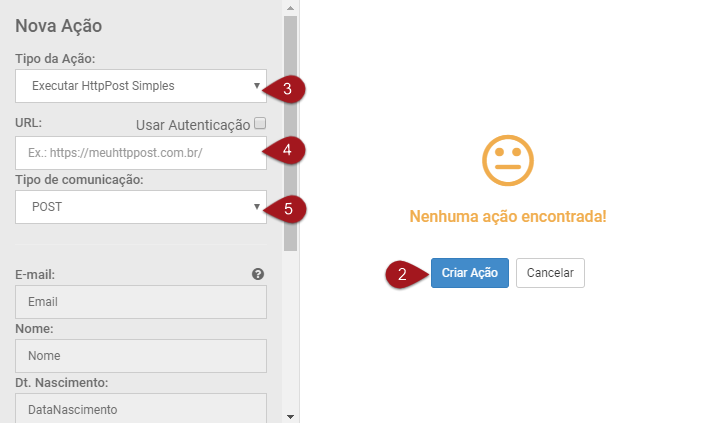Expand the Tipo de comunicação dropdown
Viewport: 704px width, 423px height.
(141, 207)
